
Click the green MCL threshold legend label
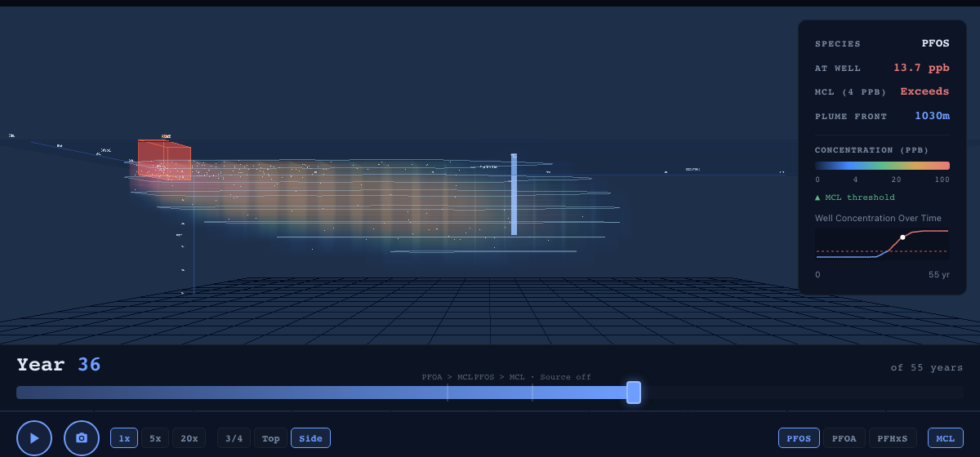pos(855,197)
